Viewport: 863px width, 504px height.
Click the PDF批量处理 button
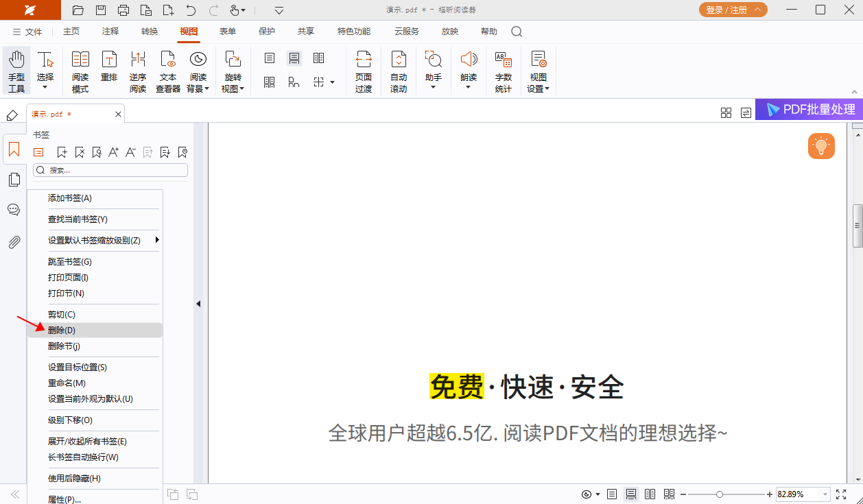pos(809,110)
